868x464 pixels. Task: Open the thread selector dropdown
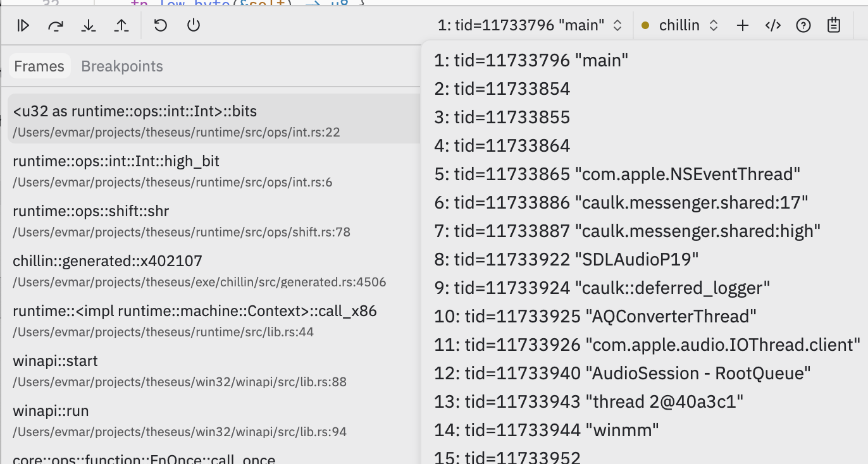[x=530, y=25]
